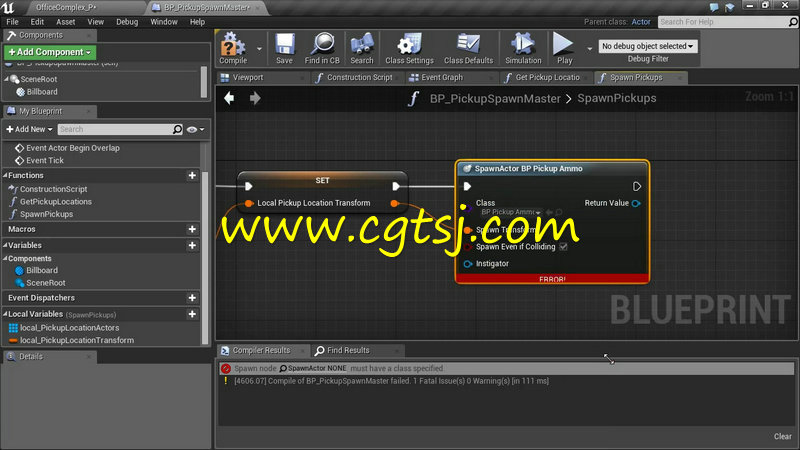Screen dimensions: 800x450
Task: Open Class Settings from toolbar
Action: pos(409,48)
